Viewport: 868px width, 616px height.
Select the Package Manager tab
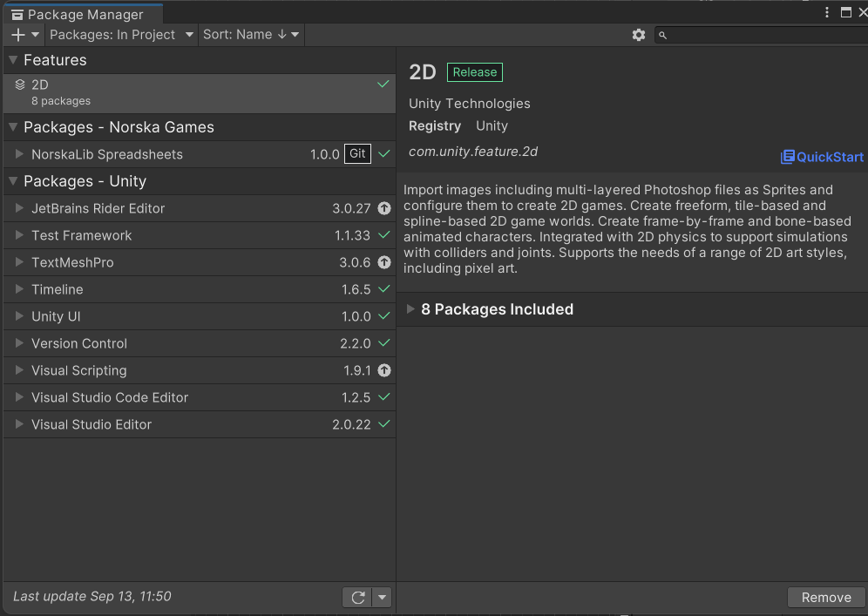[x=83, y=15]
